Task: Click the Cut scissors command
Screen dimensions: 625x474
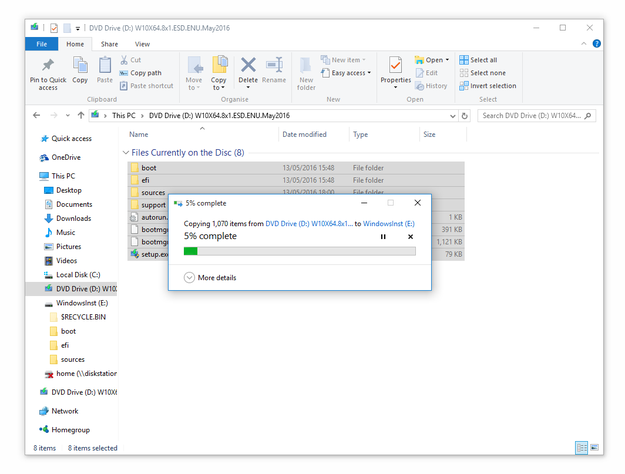Action: pyautogui.click(x=131, y=60)
